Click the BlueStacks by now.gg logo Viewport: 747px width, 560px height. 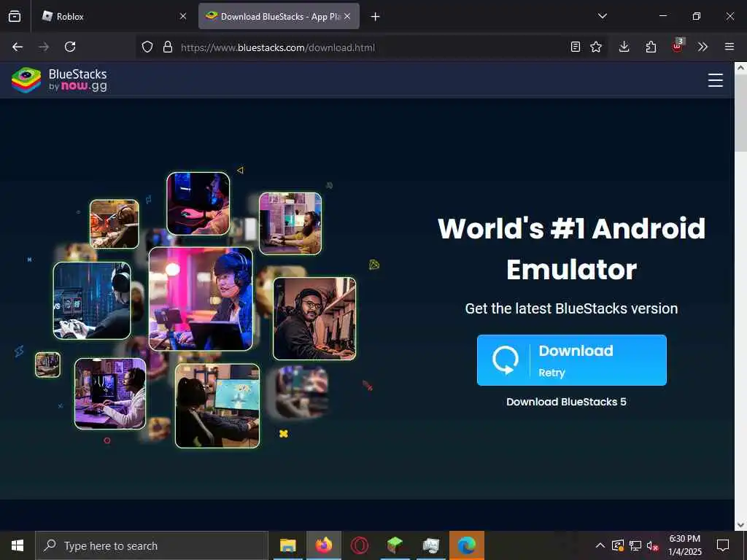click(59, 80)
